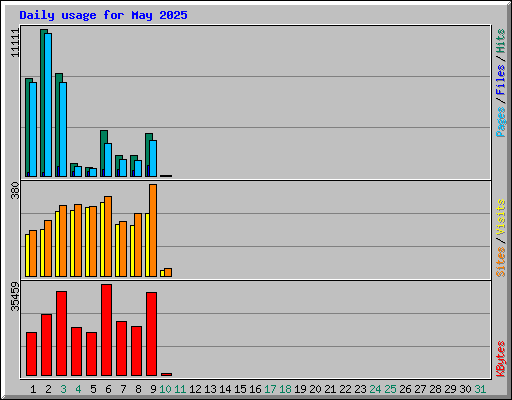Click the day 7 red KBytes bar

click(121, 349)
